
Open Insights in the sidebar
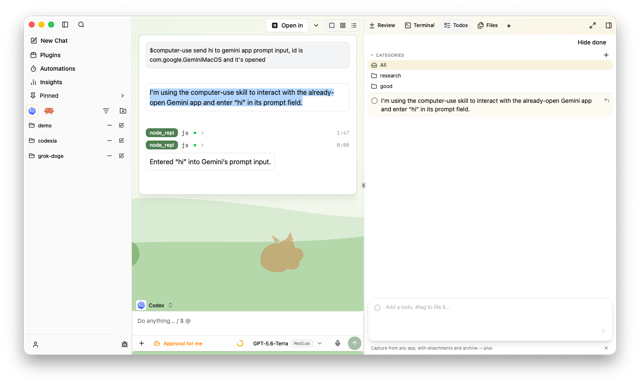46,82
